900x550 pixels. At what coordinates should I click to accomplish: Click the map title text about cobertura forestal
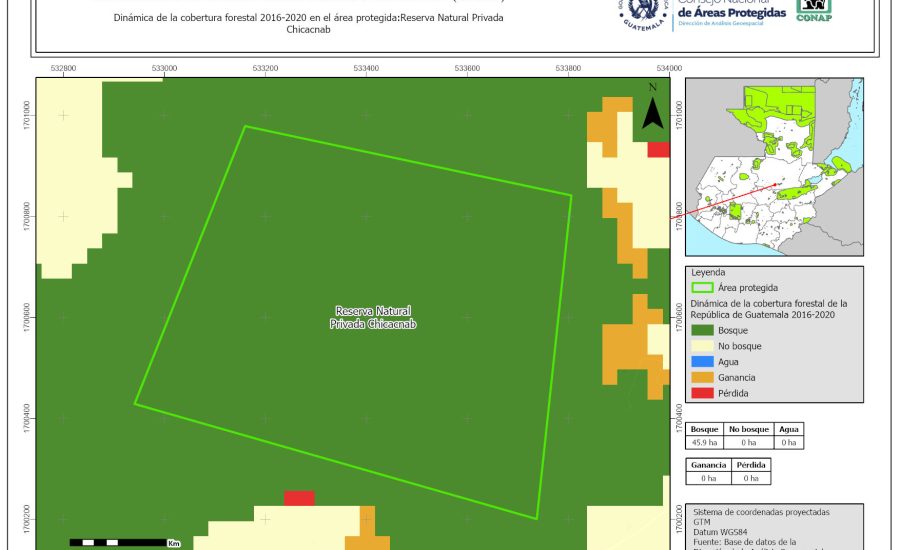click(x=308, y=24)
